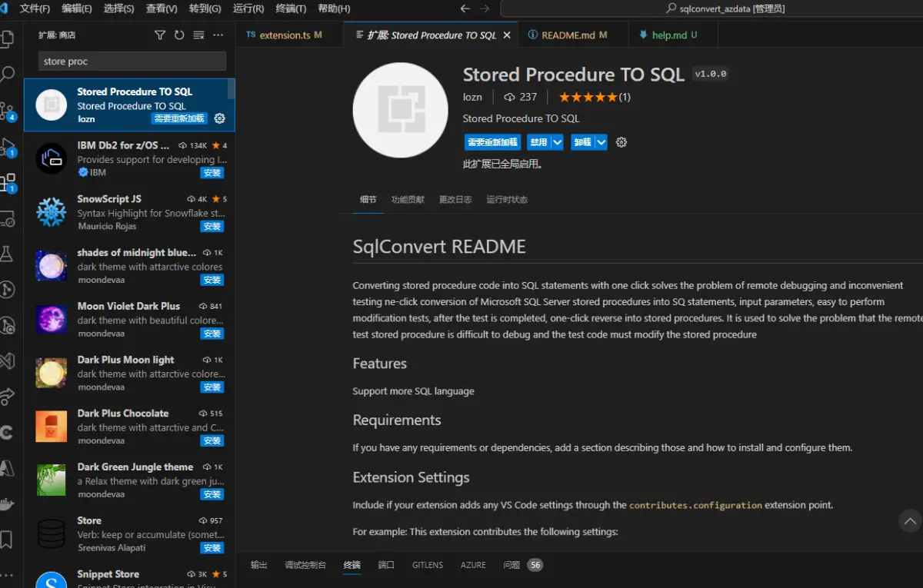This screenshot has width=923, height=588.
Task: Select the Extensions view icon
Action: pyautogui.click(x=7, y=183)
